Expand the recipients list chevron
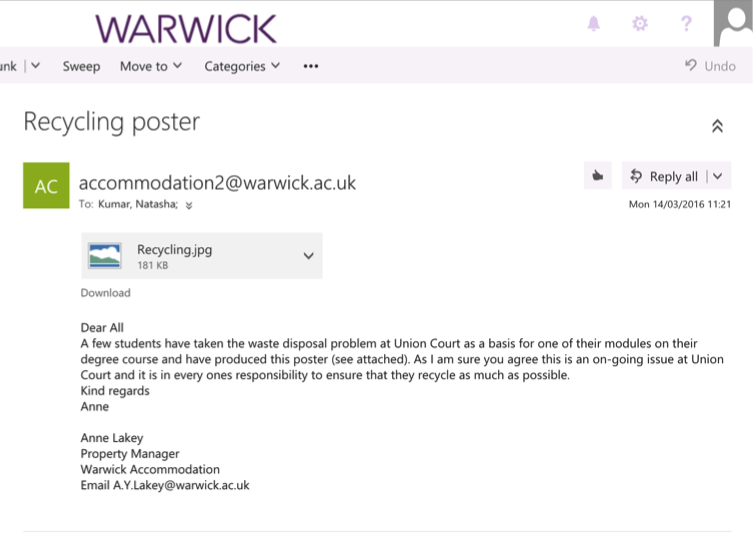Image resolution: width=753 pixels, height=544 pixels. 189,205
